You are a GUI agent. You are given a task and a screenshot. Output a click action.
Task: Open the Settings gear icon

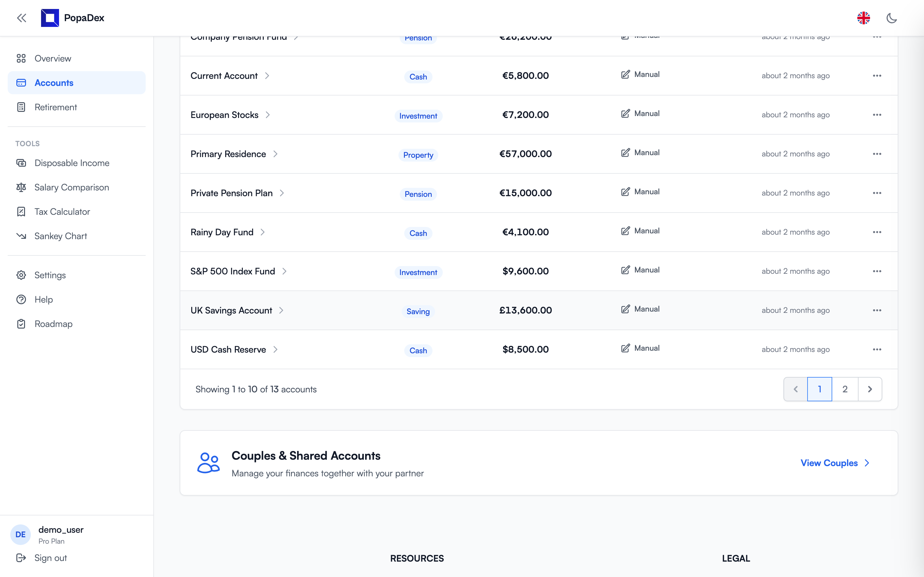[x=21, y=275]
